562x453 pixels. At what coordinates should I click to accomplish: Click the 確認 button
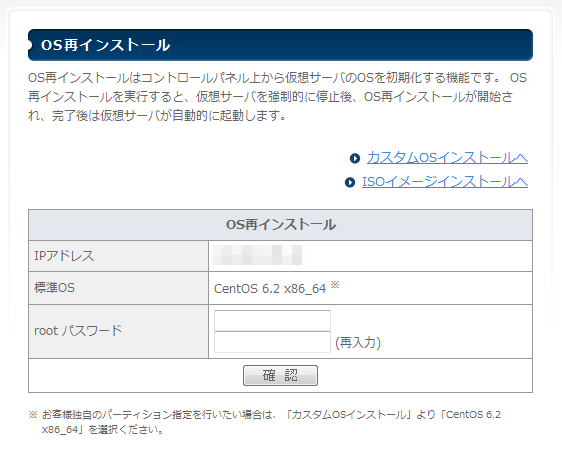(x=280, y=375)
